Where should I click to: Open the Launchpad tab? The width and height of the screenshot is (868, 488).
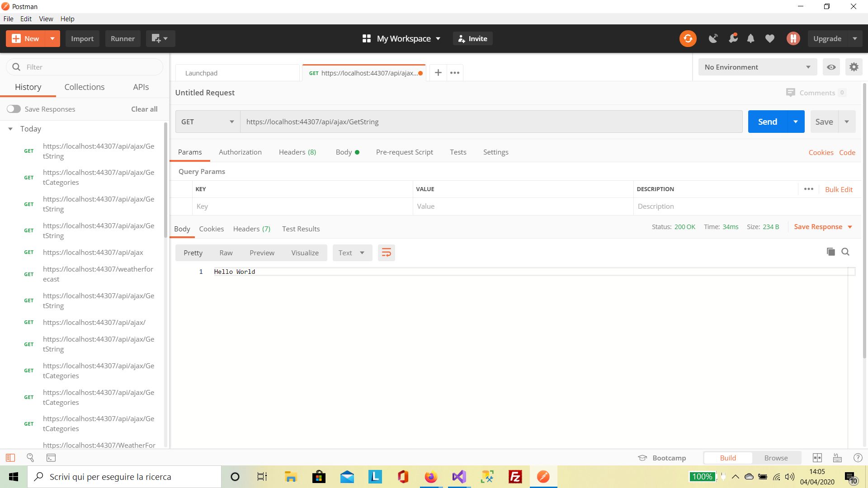(238, 73)
